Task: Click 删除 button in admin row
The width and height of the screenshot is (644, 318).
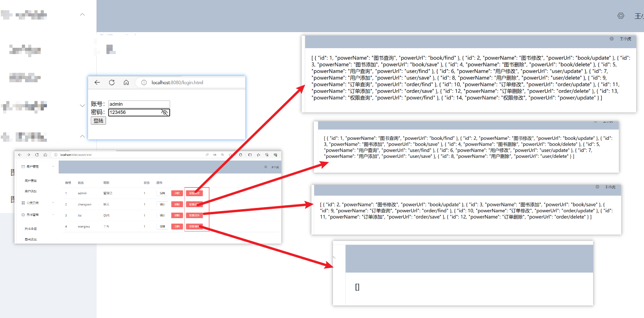Action: 177,193
